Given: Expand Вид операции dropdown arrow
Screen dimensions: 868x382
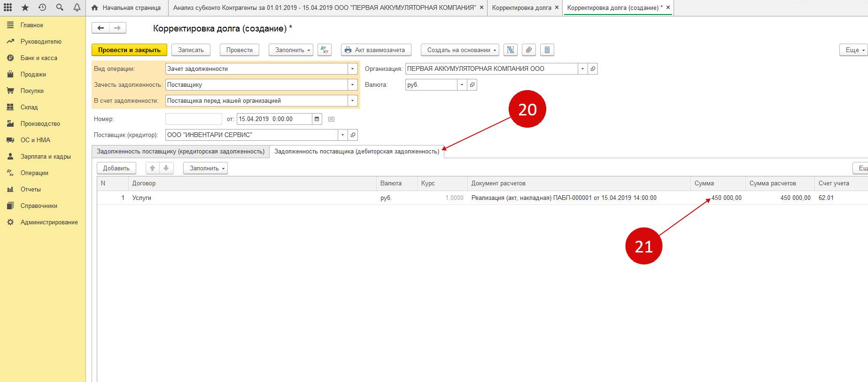Looking at the screenshot, I should point(353,69).
